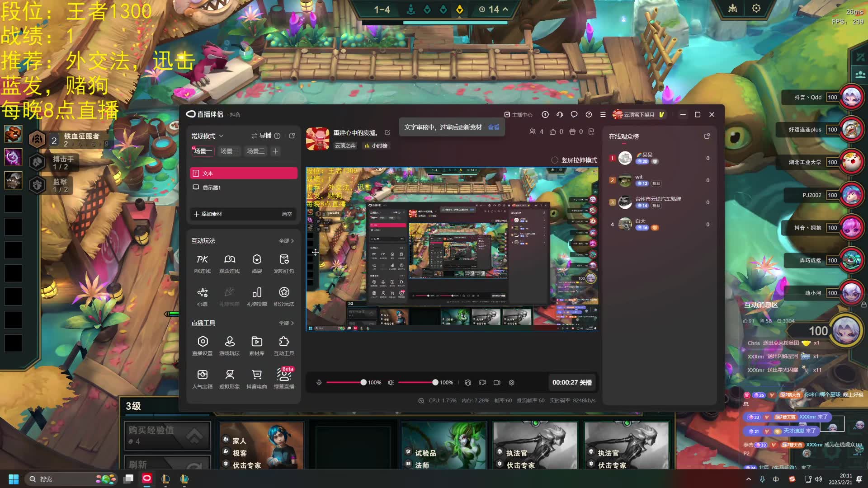Click the game settings gear icon
Viewport: 868px width, 488px height.
pos(756,9)
